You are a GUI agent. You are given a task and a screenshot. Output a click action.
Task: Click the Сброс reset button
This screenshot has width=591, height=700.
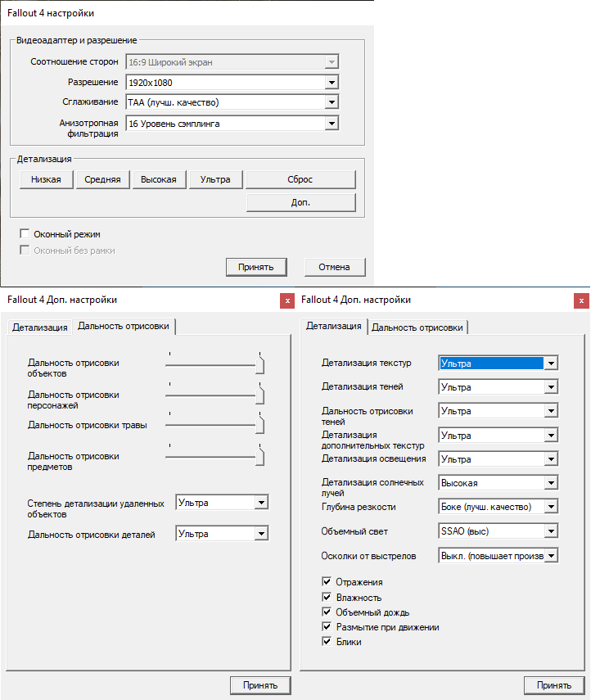tap(300, 179)
